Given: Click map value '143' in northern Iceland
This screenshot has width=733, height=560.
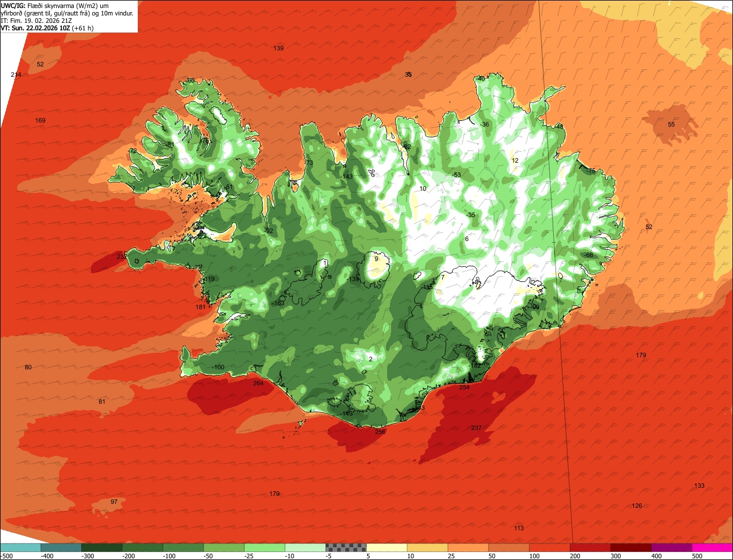Looking at the screenshot, I should pyautogui.click(x=348, y=176).
